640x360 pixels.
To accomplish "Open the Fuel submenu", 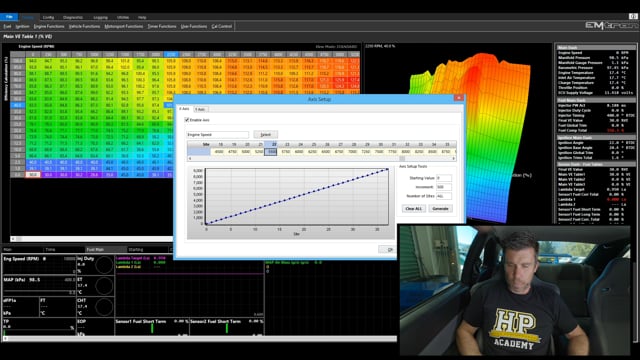I will click(7, 26).
